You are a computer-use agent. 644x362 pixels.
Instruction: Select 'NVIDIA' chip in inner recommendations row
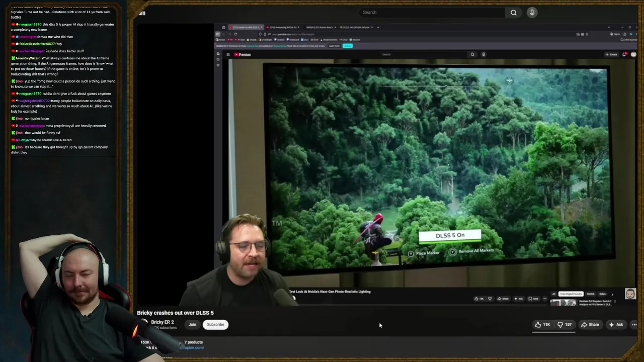(x=590, y=294)
